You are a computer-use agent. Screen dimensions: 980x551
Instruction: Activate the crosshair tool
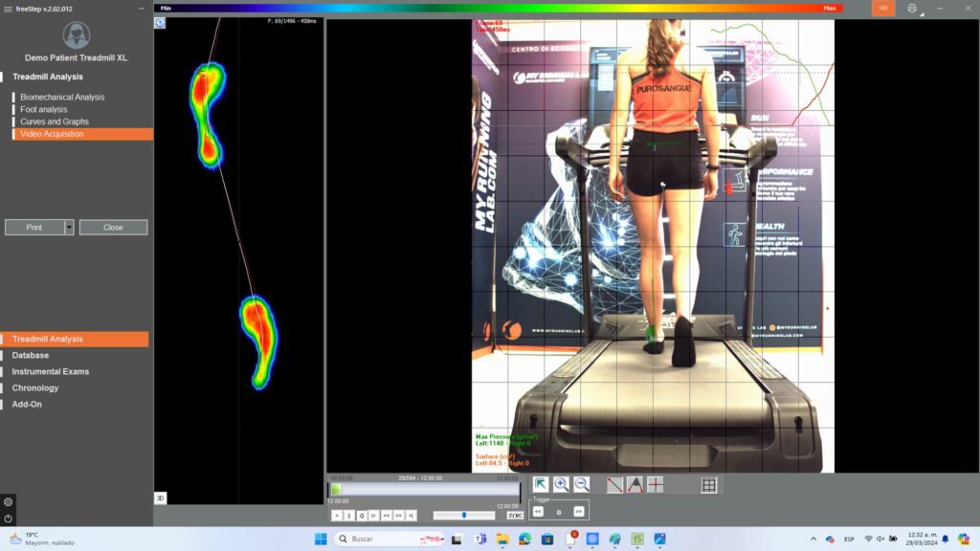(x=655, y=485)
